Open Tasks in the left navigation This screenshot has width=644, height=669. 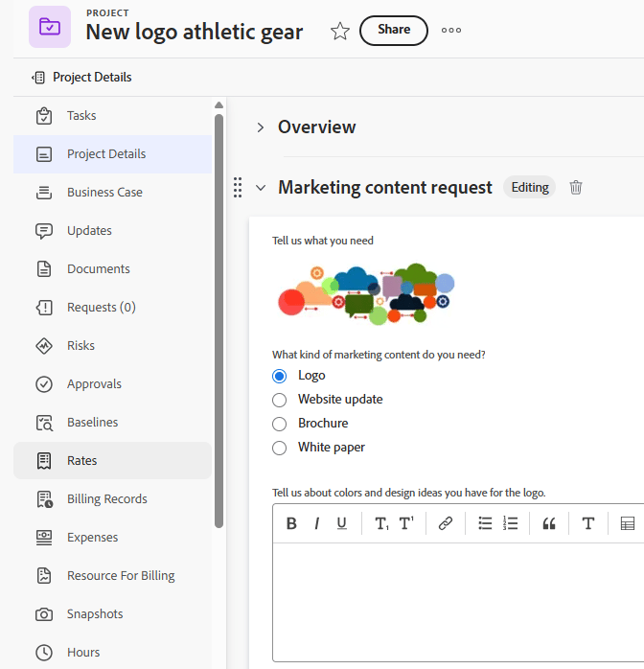pos(112,116)
